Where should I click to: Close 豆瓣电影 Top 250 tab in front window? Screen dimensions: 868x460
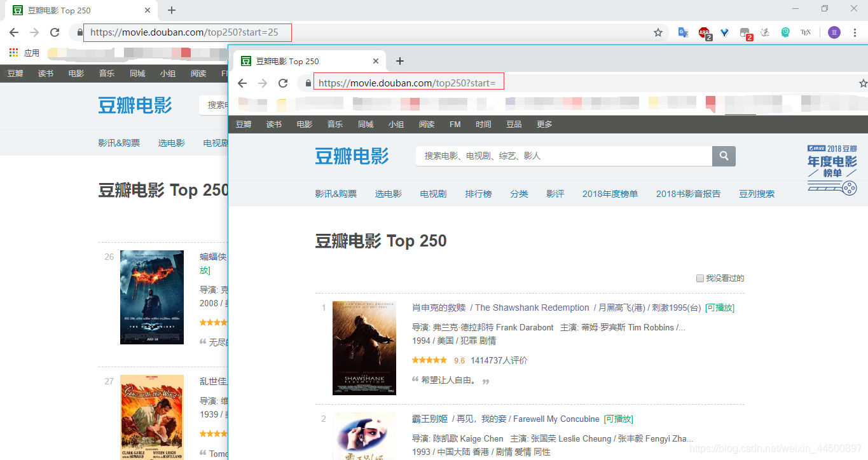[376, 61]
